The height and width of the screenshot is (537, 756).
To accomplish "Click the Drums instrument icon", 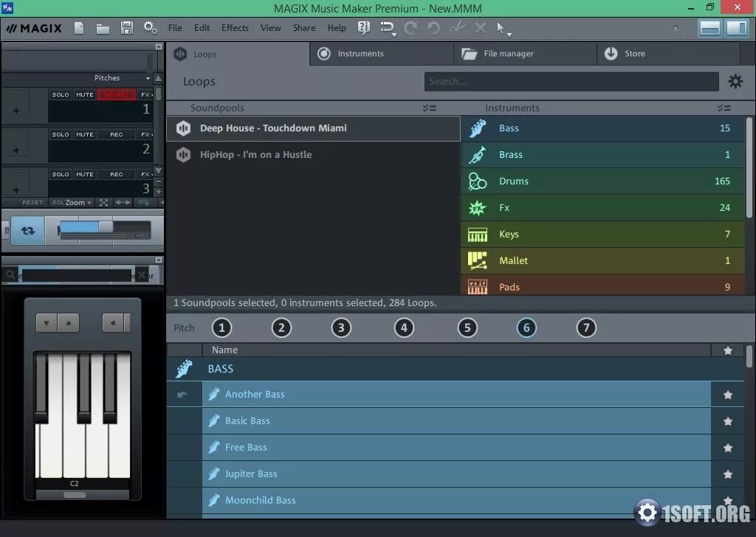I will (x=478, y=181).
